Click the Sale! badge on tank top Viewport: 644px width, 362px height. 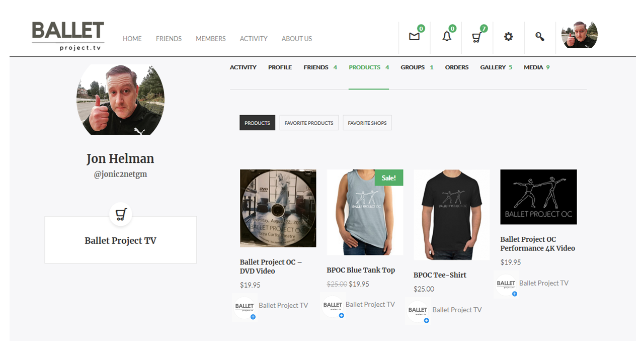pos(389,177)
